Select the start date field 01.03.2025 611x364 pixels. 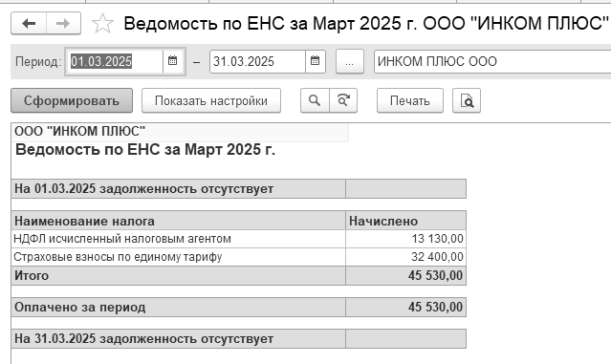(x=115, y=61)
